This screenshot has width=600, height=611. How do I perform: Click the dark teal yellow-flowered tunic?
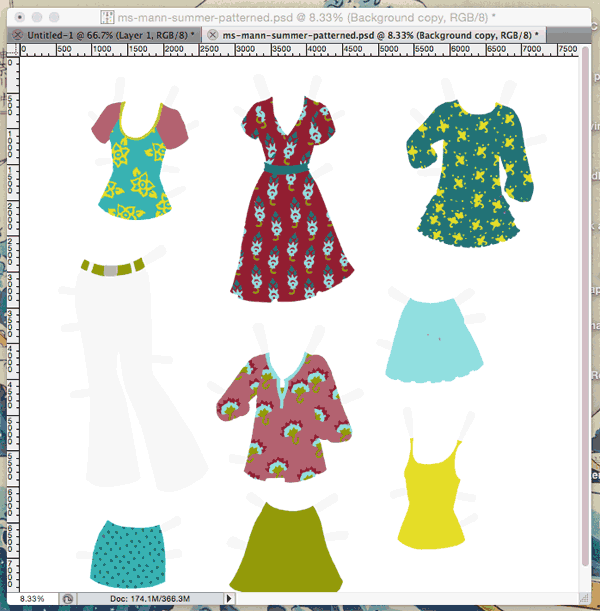[x=469, y=173]
